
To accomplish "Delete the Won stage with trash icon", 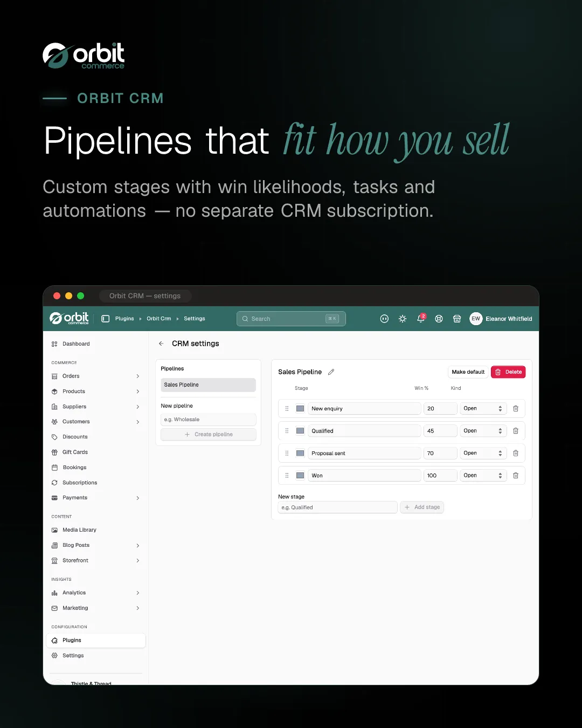I will click(x=516, y=476).
